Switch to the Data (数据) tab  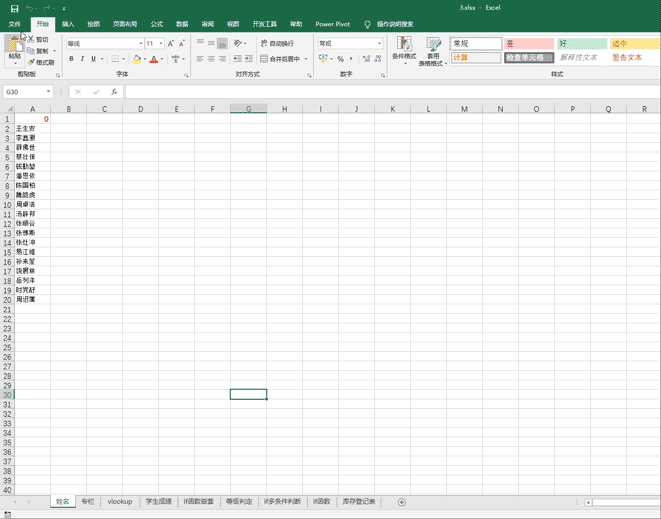point(182,24)
